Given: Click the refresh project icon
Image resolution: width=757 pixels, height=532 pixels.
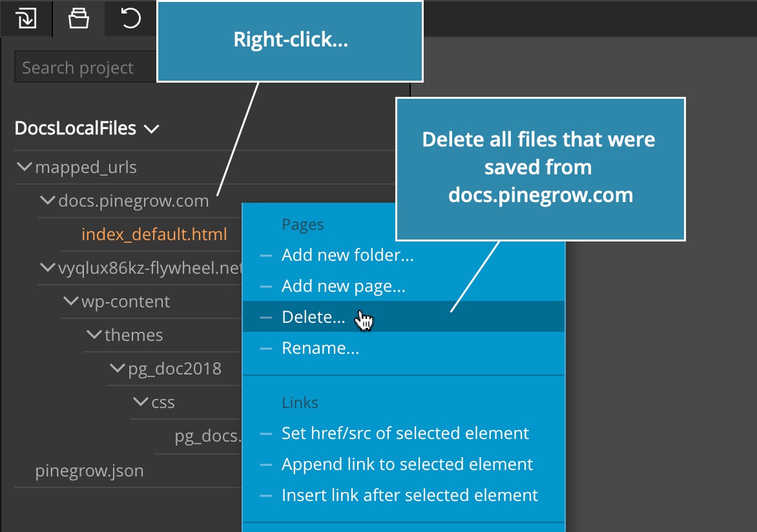Looking at the screenshot, I should (130, 18).
